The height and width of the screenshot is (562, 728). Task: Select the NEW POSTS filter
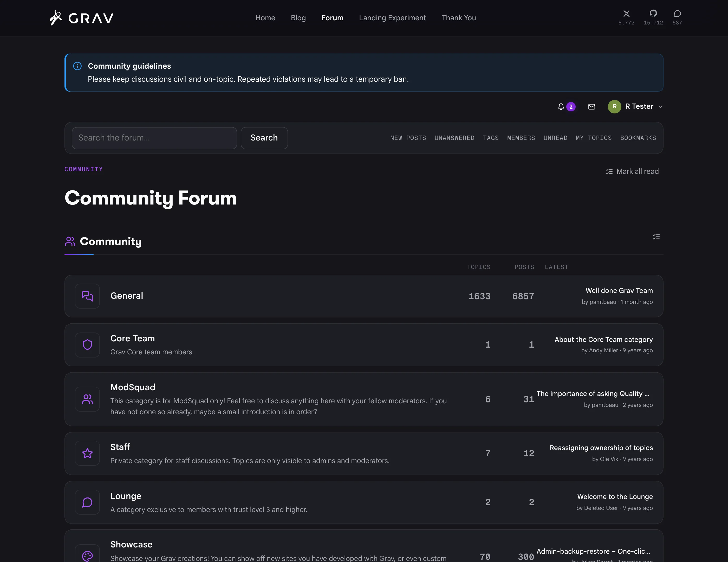408,138
